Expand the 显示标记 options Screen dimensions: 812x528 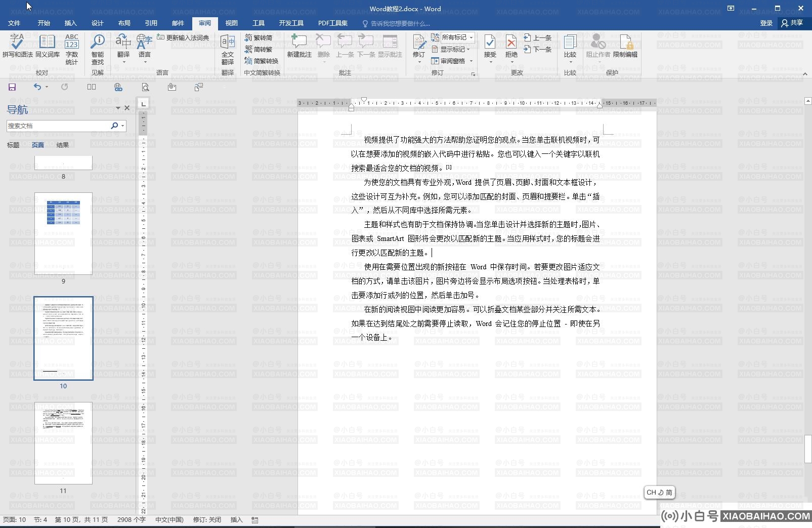point(451,49)
